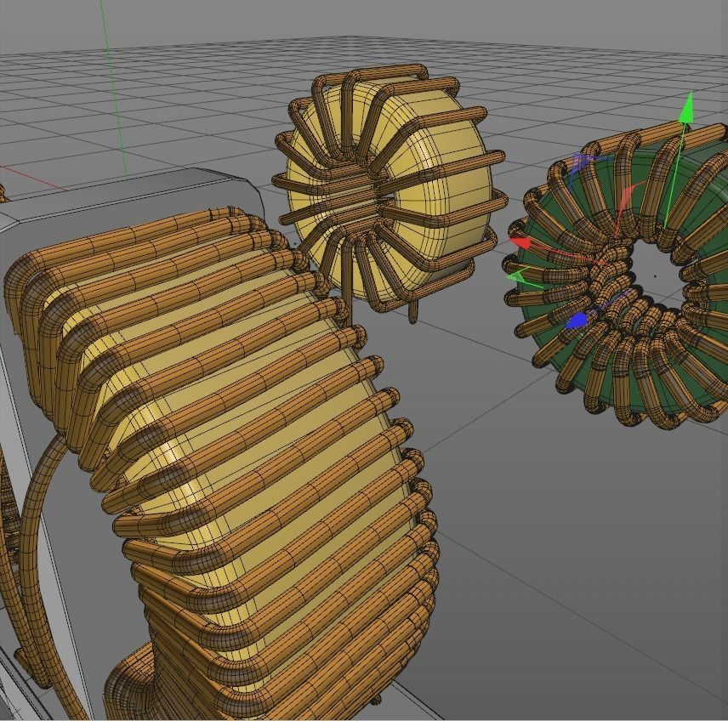Select the red cone axis handle pointing left

pyautogui.click(x=520, y=243)
